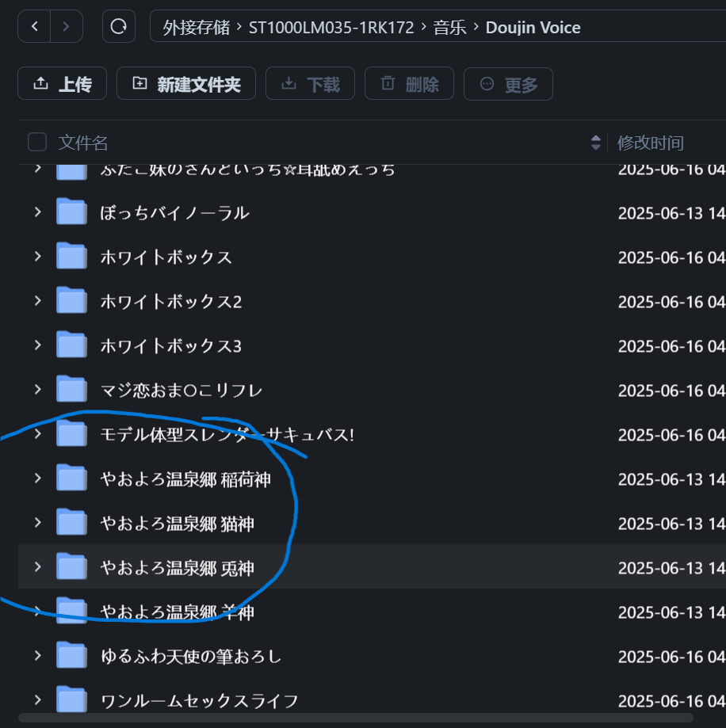The width and height of the screenshot is (726, 728).
Task: Click the やおよろ温泉郷 猫神 folder icon
Action: 71,522
